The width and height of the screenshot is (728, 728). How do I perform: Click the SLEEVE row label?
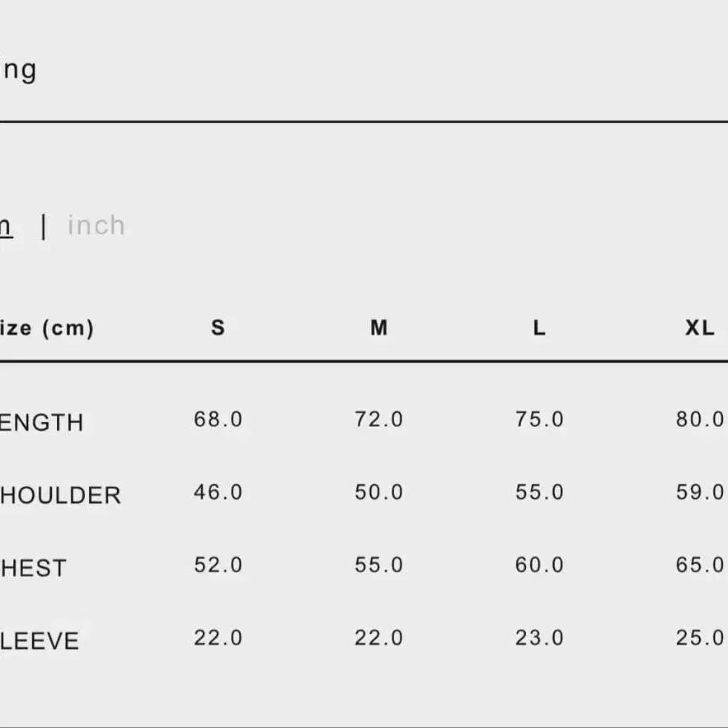pos(40,641)
